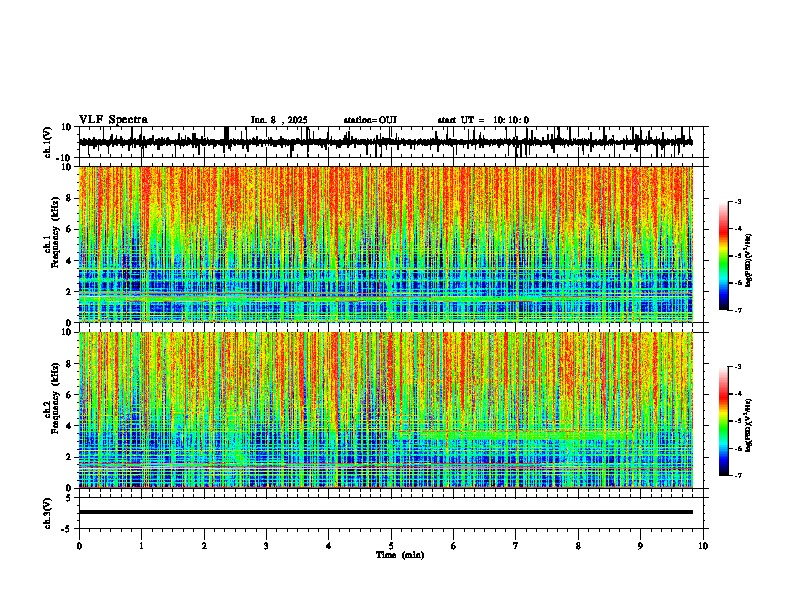The image size is (792, 612).
Task: Click time axis tick label 1
Action: (x=141, y=546)
